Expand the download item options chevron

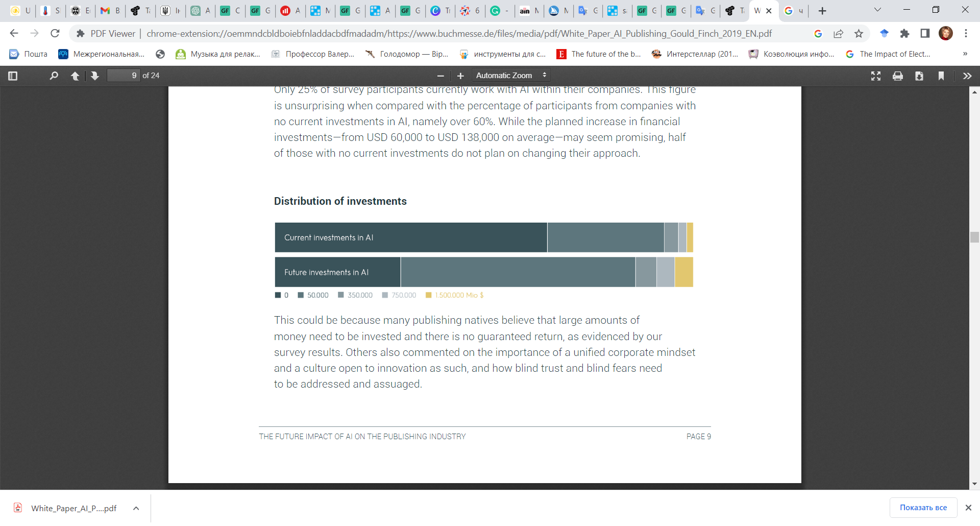tap(136, 508)
